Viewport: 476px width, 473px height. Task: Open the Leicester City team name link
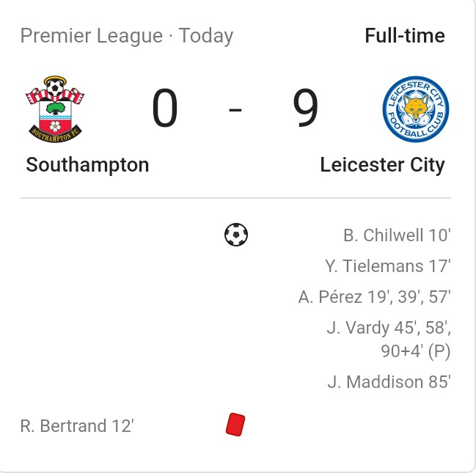(382, 164)
